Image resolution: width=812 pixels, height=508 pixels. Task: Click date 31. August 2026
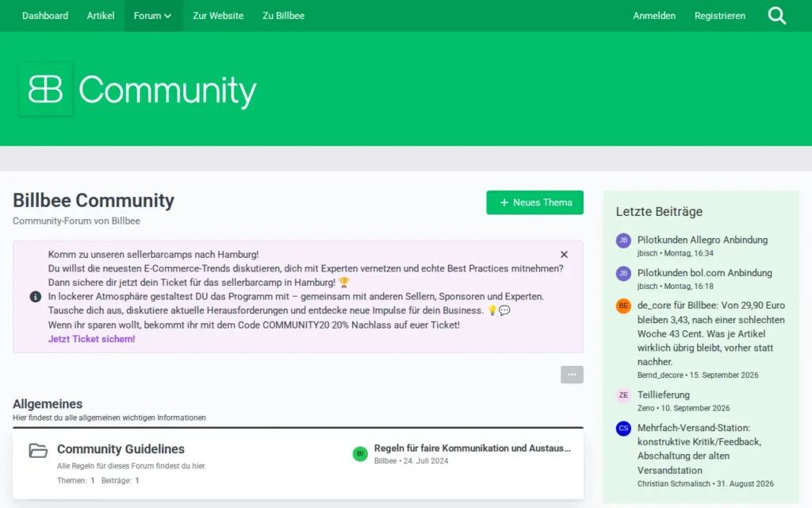click(745, 483)
